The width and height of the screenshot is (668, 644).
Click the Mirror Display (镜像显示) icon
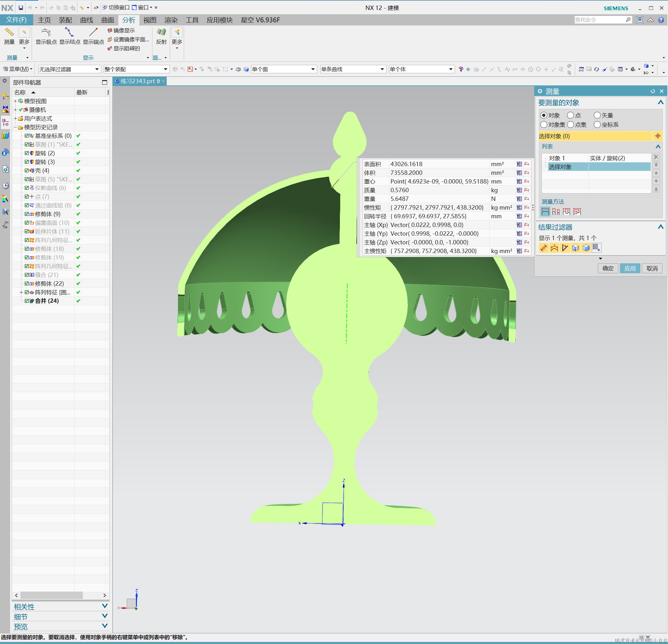click(x=110, y=31)
